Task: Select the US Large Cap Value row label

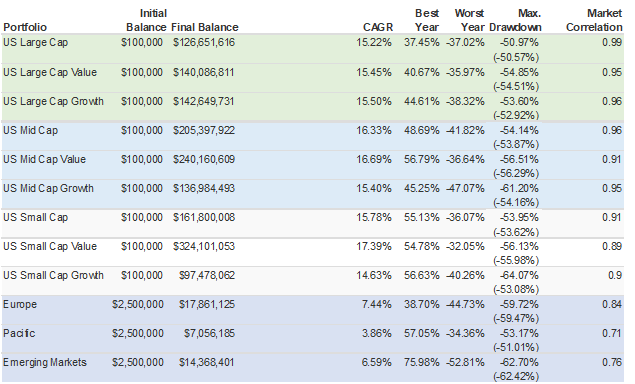Action: click(x=50, y=73)
